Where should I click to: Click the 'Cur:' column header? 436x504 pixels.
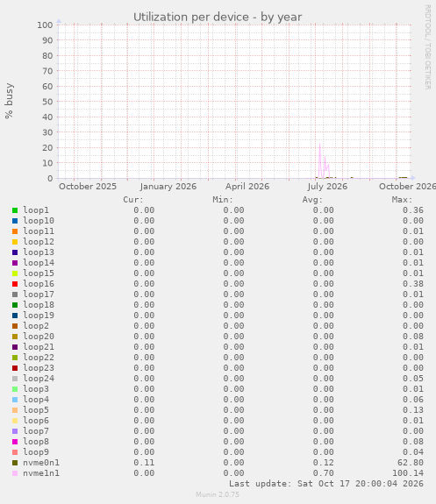click(x=133, y=200)
